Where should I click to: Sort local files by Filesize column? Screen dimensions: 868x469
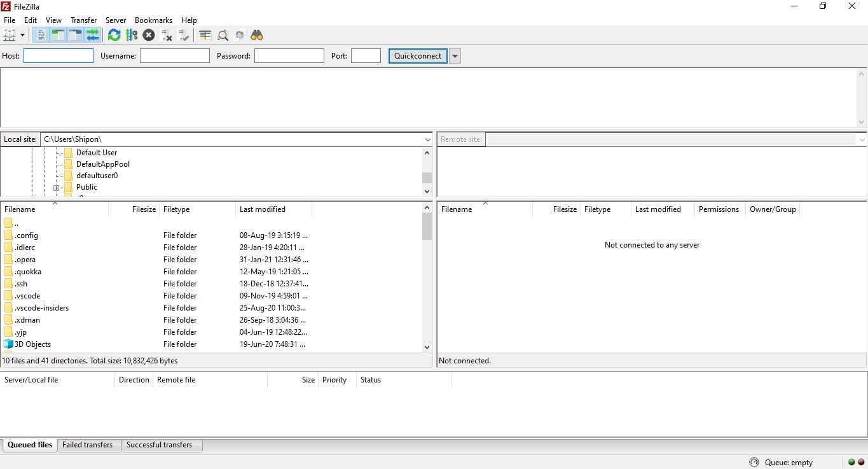pos(134,209)
